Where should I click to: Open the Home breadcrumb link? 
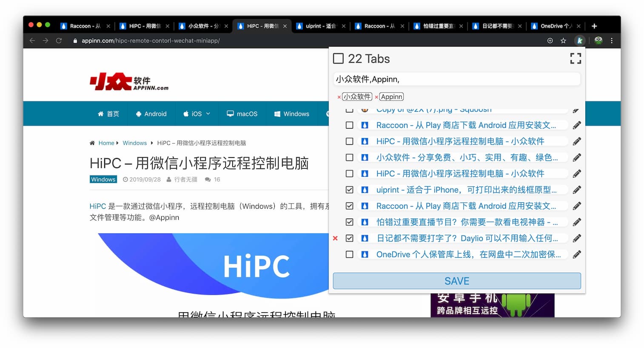pyautogui.click(x=106, y=143)
